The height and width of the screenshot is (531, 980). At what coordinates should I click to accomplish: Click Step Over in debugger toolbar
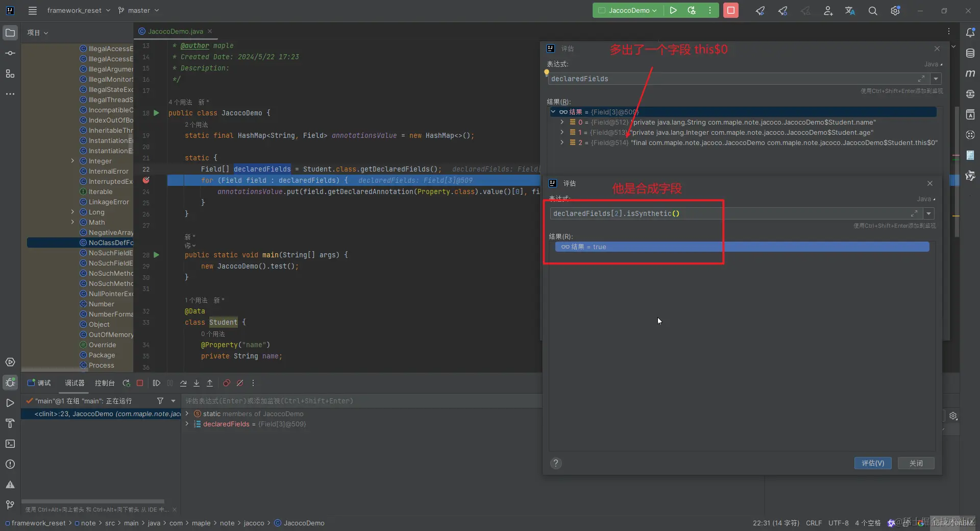tap(183, 383)
